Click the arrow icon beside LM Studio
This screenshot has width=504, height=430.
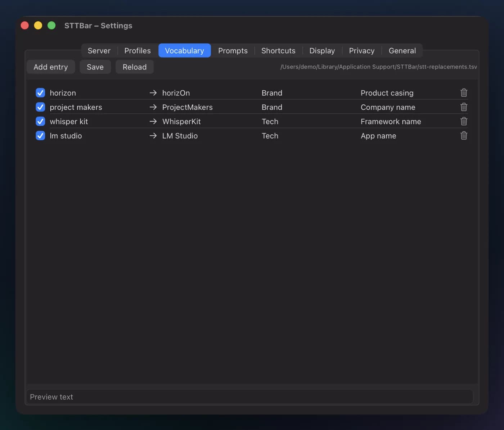pos(153,136)
